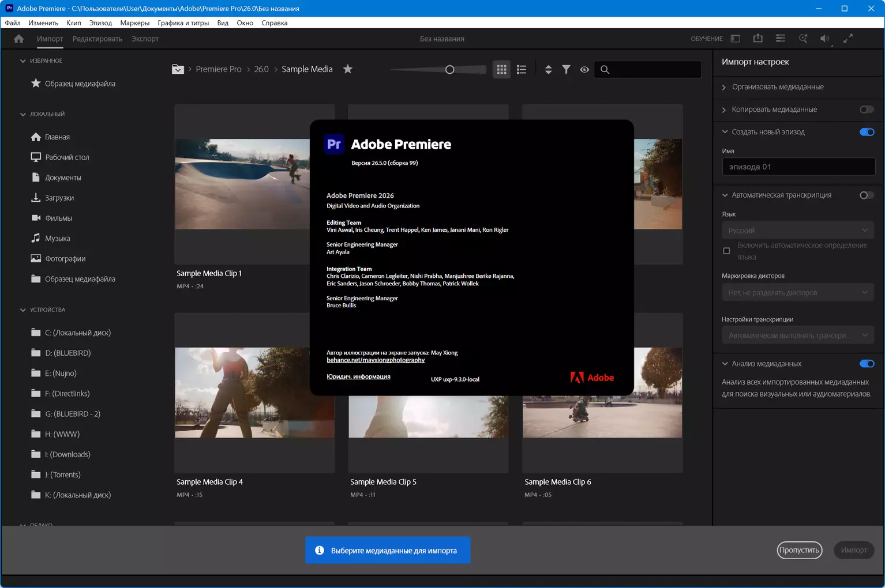This screenshot has height=588, width=885.
Task: Switch to the Редактировать tab
Action: (x=97, y=39)
